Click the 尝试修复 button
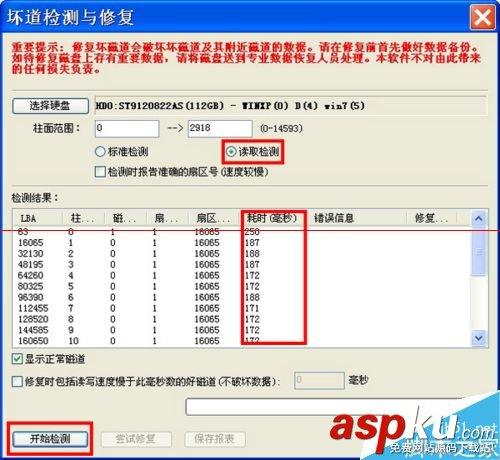Image resolution: width=500 pixels, height=460 pixels. [136, 439]
